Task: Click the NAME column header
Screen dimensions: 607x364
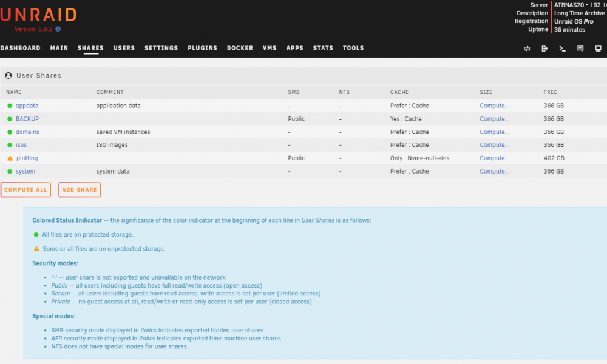Action: 14,92
